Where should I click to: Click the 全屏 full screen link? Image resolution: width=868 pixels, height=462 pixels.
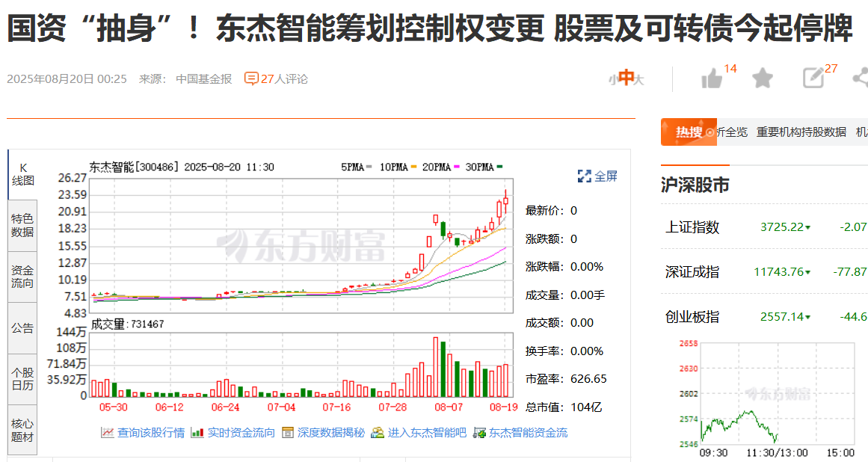click(x=606, y=176)
